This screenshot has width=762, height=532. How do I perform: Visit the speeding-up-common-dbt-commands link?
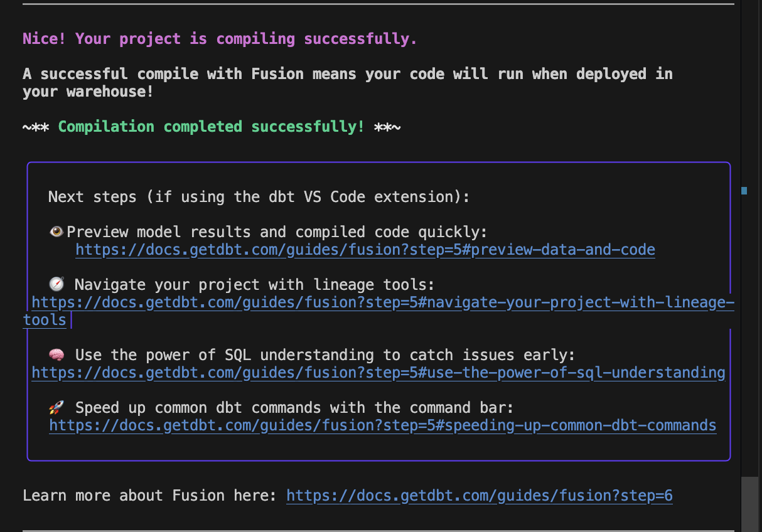point(382,425)
